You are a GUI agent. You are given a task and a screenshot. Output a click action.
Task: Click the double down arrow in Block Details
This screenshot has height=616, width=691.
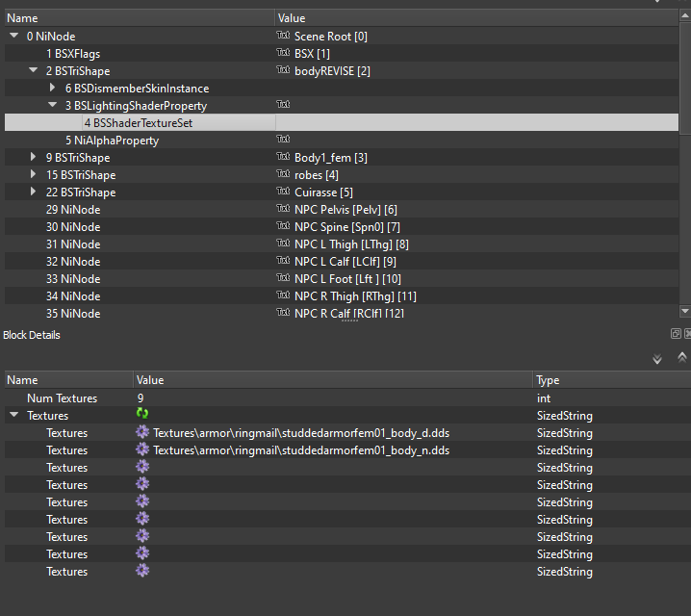[x=657, y=359]
